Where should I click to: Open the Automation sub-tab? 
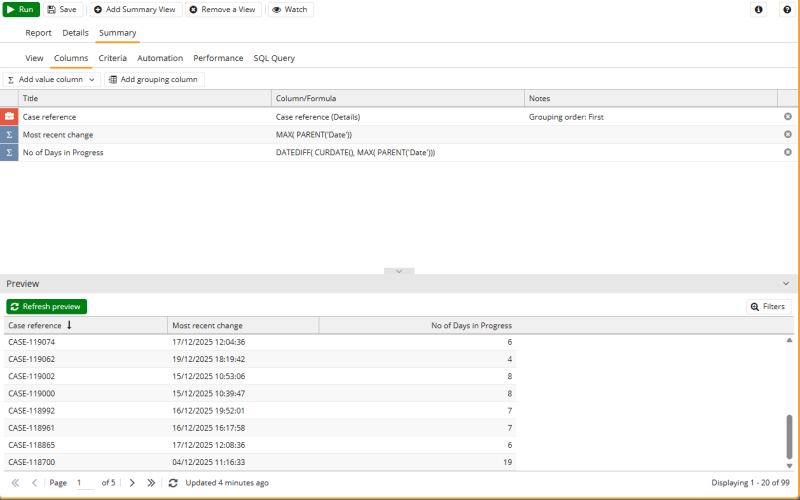coord(160,58)
